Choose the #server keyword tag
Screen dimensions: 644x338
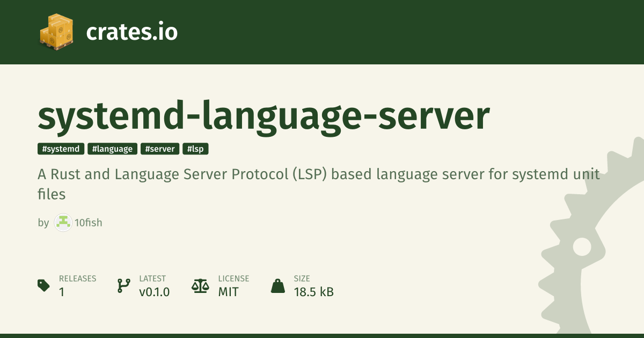pos(160,149)
